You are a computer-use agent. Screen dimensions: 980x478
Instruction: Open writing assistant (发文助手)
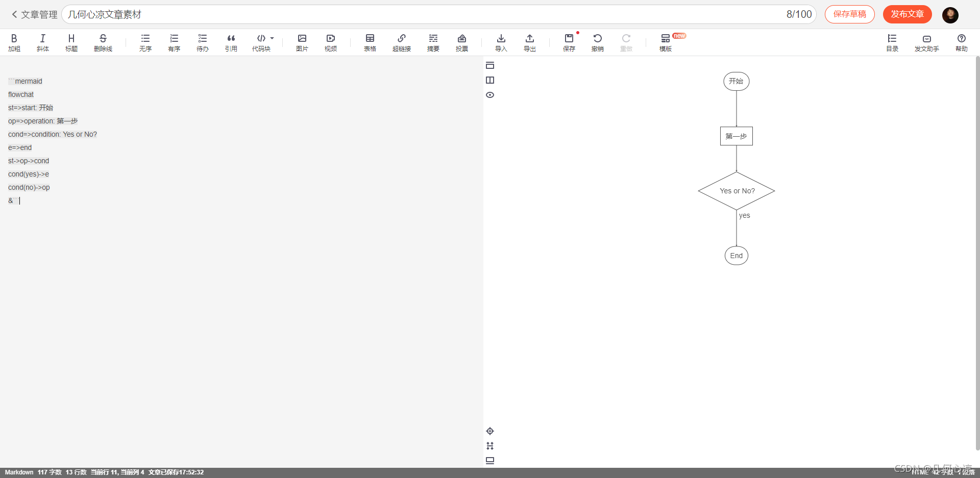point(927,42)
